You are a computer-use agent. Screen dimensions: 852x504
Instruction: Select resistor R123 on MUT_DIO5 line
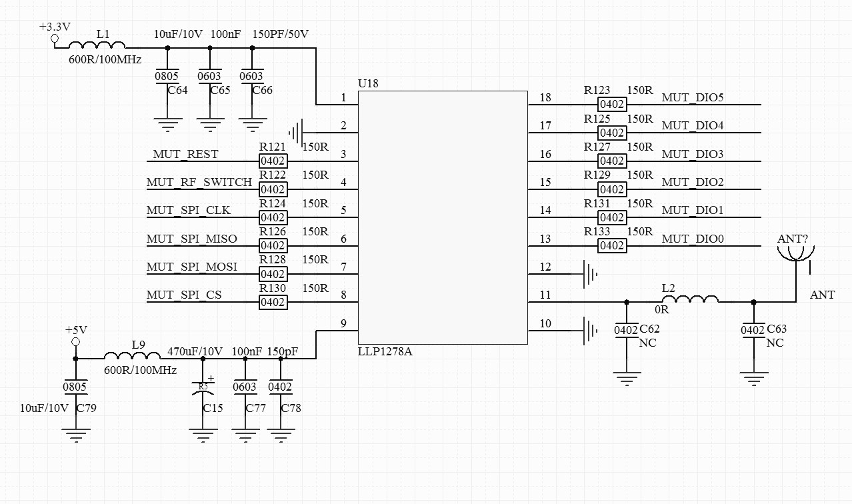click(613, 103)
